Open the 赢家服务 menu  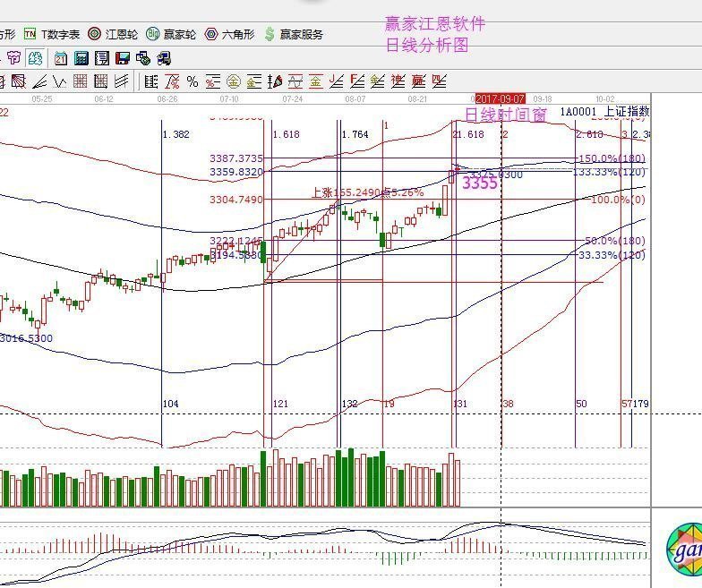pos(294,34)
